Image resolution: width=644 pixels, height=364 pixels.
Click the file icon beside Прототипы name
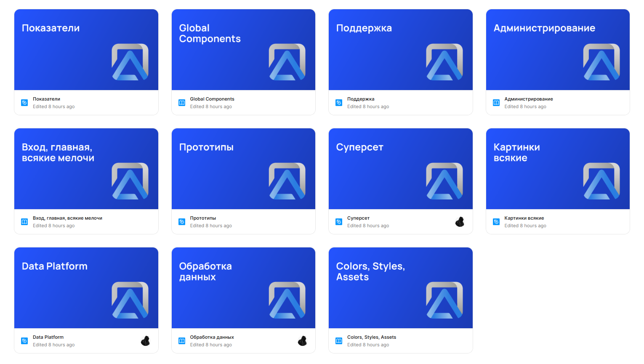182,222
